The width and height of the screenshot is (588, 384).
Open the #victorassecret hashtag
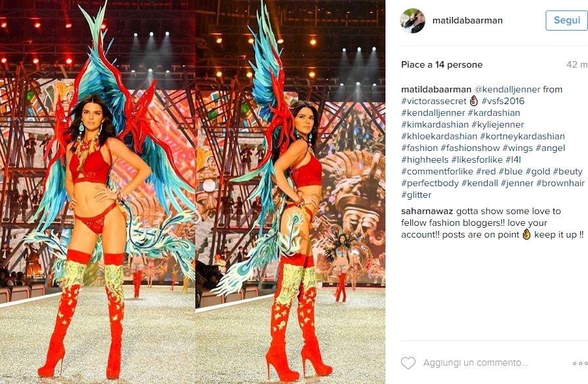point(434,102)
